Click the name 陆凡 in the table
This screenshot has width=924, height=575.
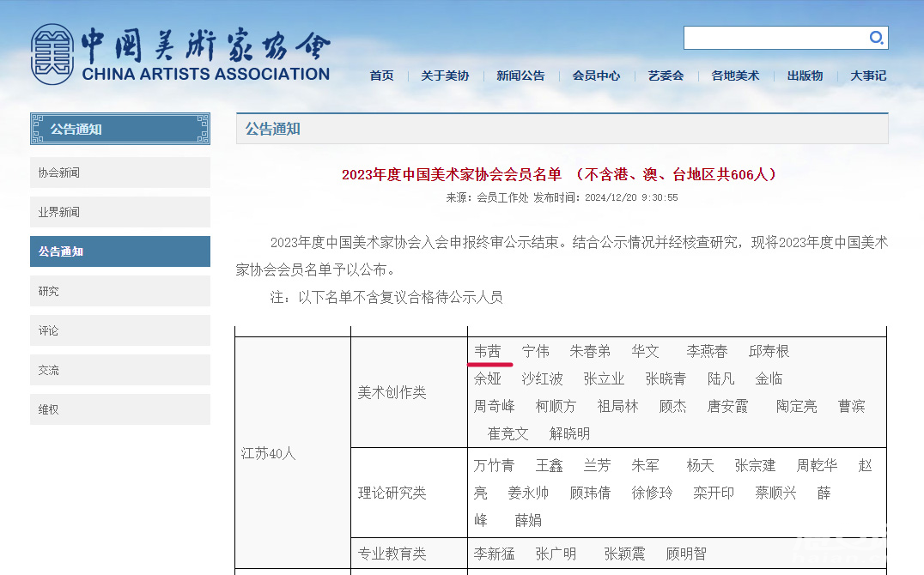coord(720,378)
